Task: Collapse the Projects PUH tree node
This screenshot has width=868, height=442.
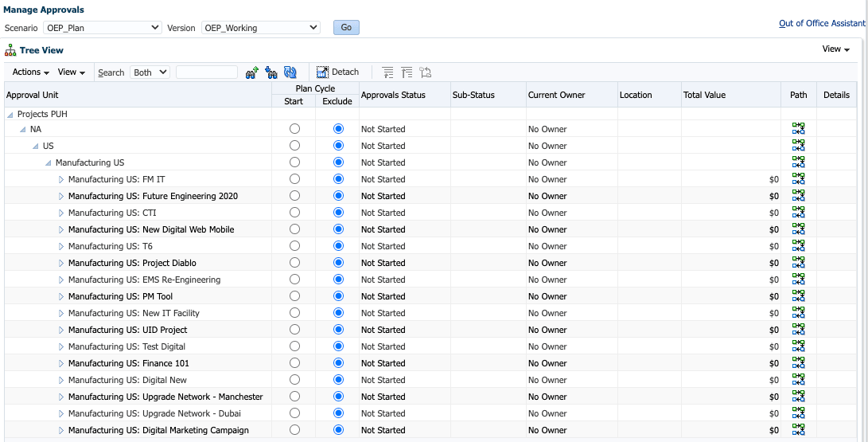Action: pyautogui.click(x=10, y=115)
